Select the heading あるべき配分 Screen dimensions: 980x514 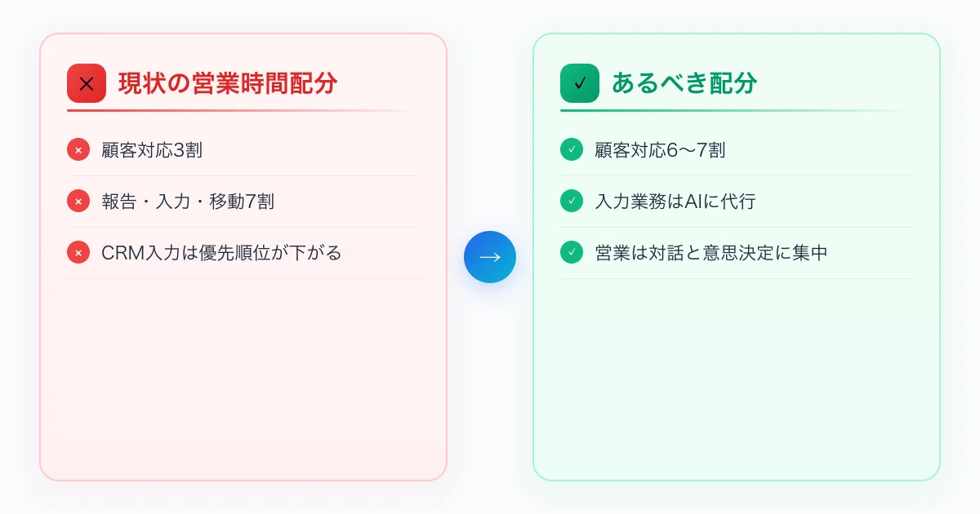[x=684, y=83]
